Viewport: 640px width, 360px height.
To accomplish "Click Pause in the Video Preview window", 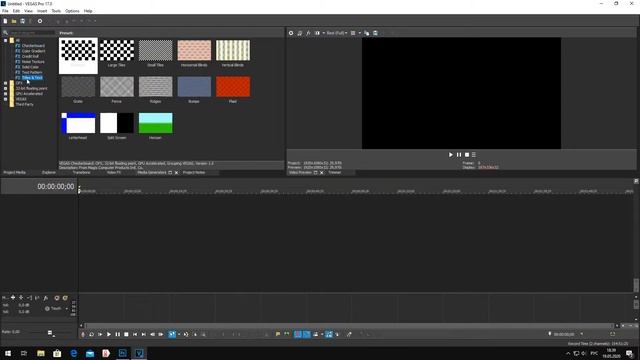I will click(459, 155).
